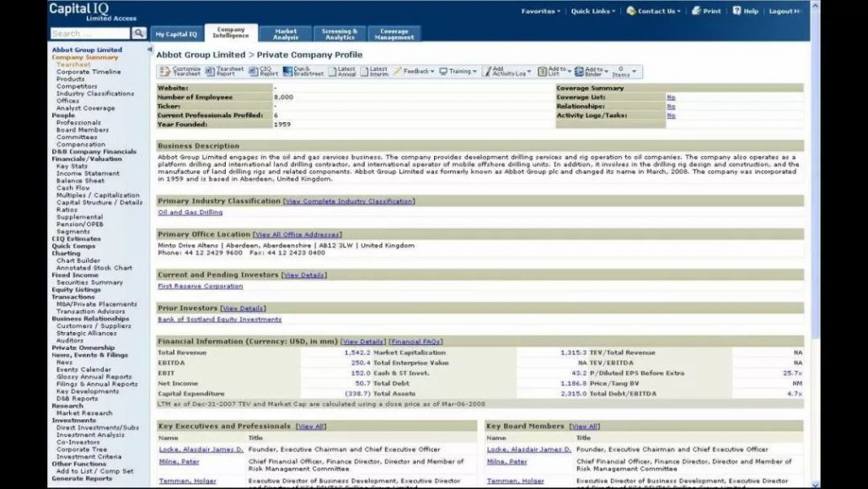Open the CIQ Report toolbar item
The width and height of the screenshot is (868, 489).
coord(264,72)
